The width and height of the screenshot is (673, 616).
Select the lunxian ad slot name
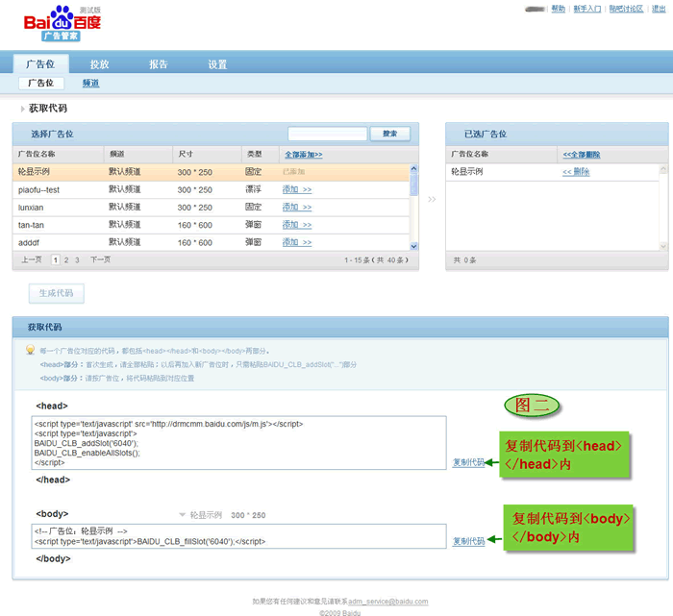pos(31,208)
